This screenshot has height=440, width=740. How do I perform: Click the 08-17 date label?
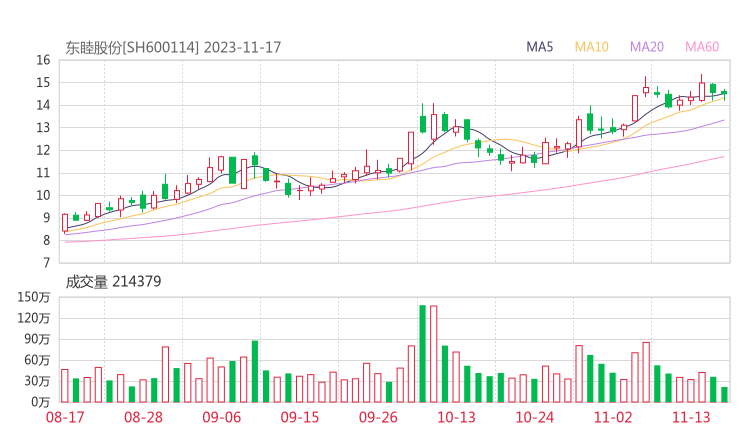(x=65, y=417)
